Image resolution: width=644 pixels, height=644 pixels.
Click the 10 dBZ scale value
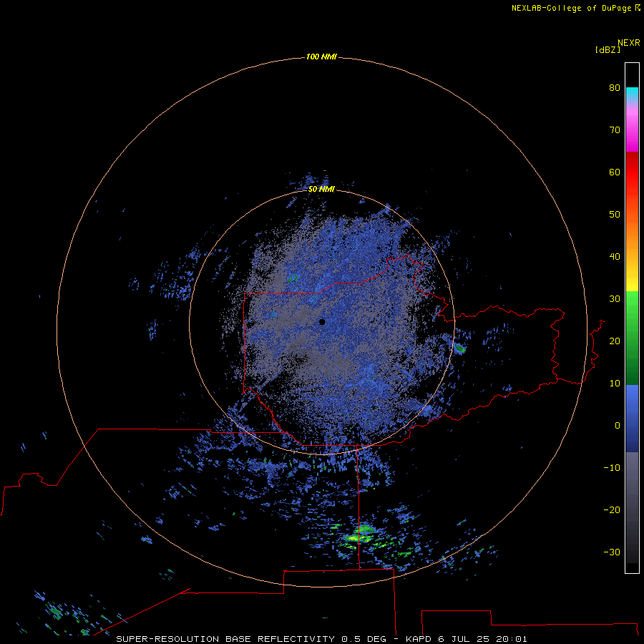615,384
